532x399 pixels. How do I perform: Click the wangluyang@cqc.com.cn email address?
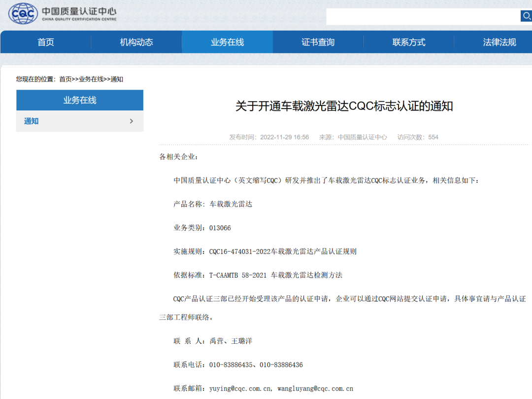315,389
